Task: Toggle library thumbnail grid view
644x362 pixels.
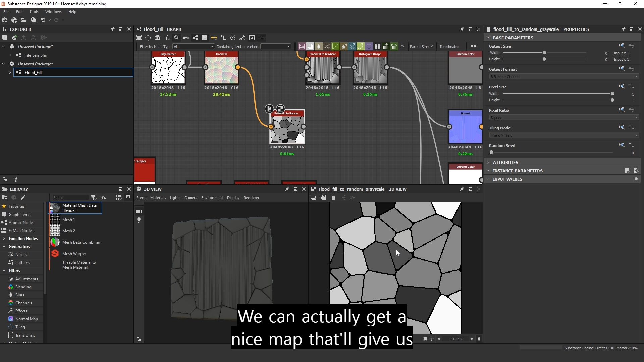Action: pos(119,198)
